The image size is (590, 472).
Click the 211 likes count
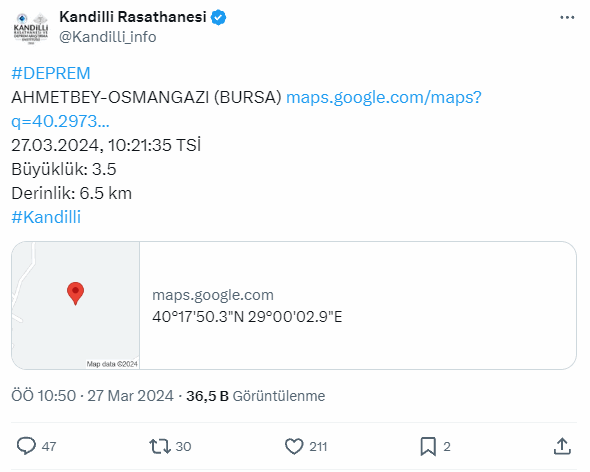coord(318,447)
